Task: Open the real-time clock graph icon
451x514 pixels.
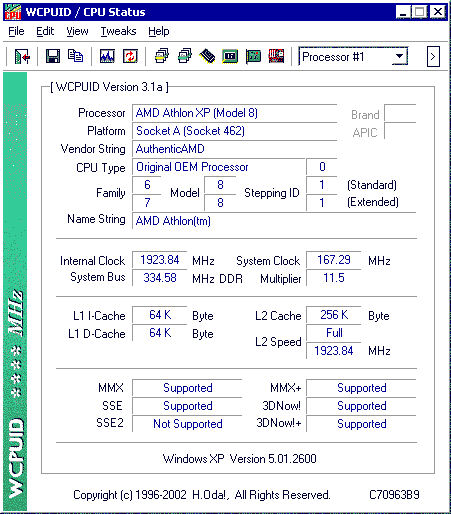Action: coord(107,56)
